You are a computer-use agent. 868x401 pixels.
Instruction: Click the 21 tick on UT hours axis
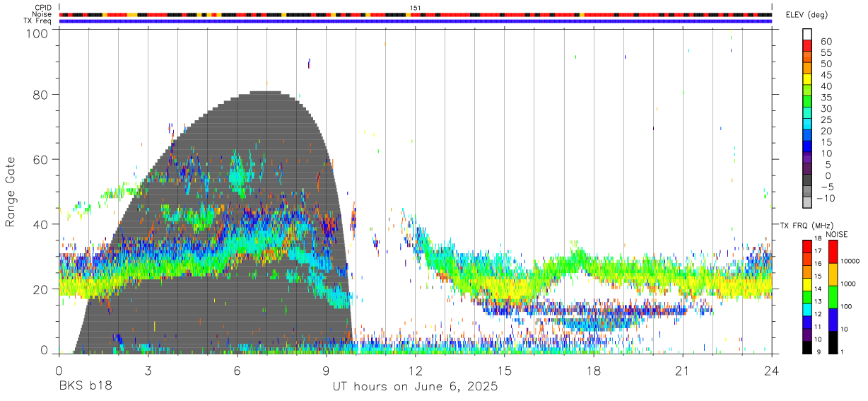coord(683,371)
